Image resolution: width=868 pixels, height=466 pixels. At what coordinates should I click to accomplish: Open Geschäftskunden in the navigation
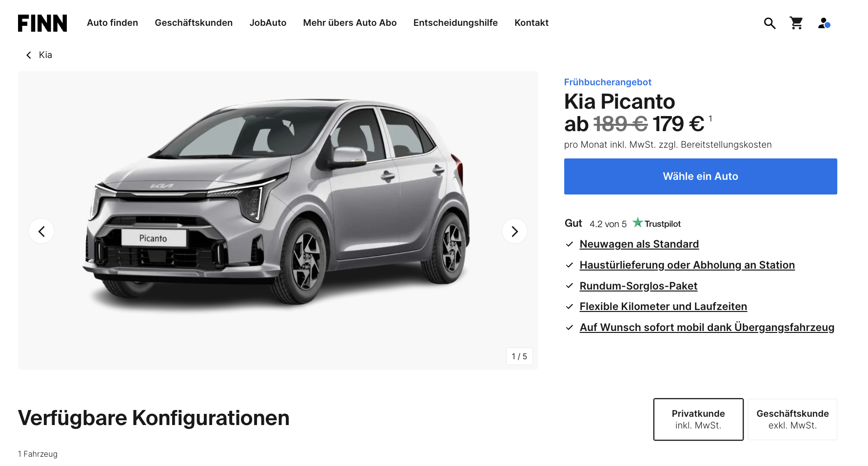(194, 23)
